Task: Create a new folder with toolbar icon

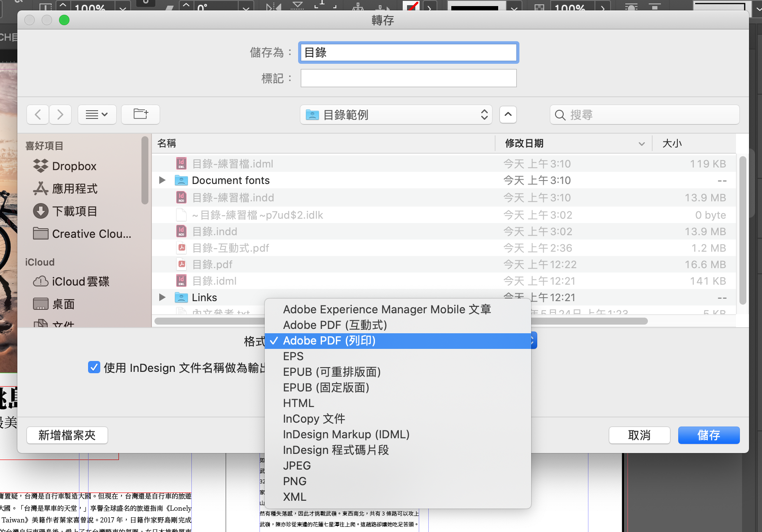Action: (141, 115)
